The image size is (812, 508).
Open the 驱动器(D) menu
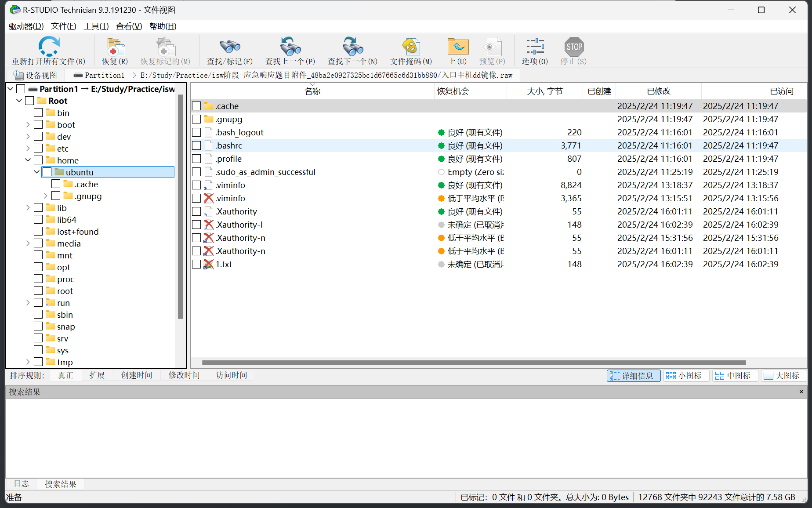(x=26, y=26)
